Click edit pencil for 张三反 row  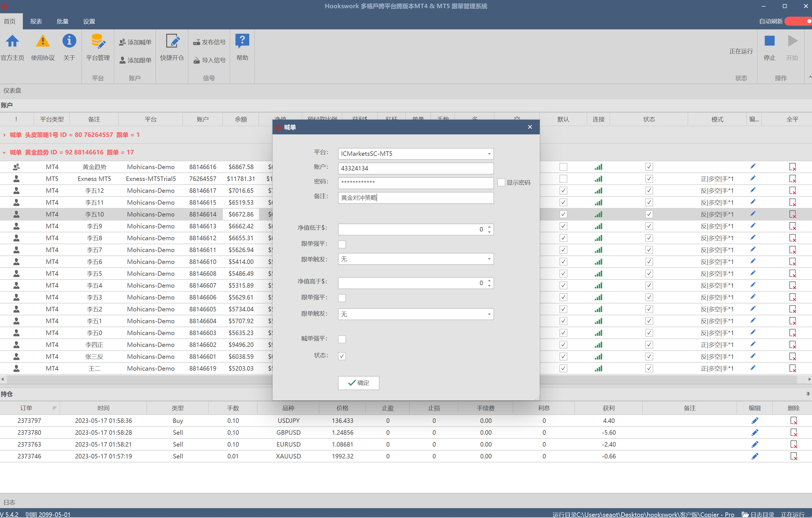coord(753,356)
